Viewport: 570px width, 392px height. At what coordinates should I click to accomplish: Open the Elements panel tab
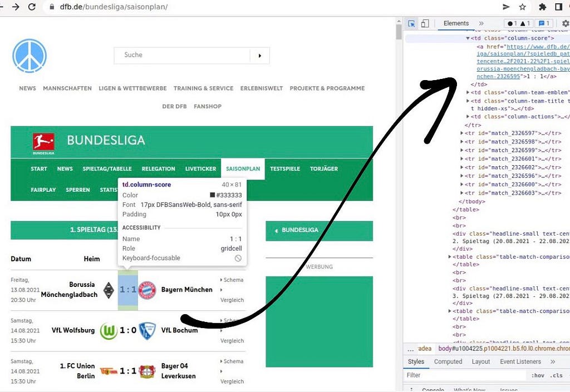[x=456, y=23]
